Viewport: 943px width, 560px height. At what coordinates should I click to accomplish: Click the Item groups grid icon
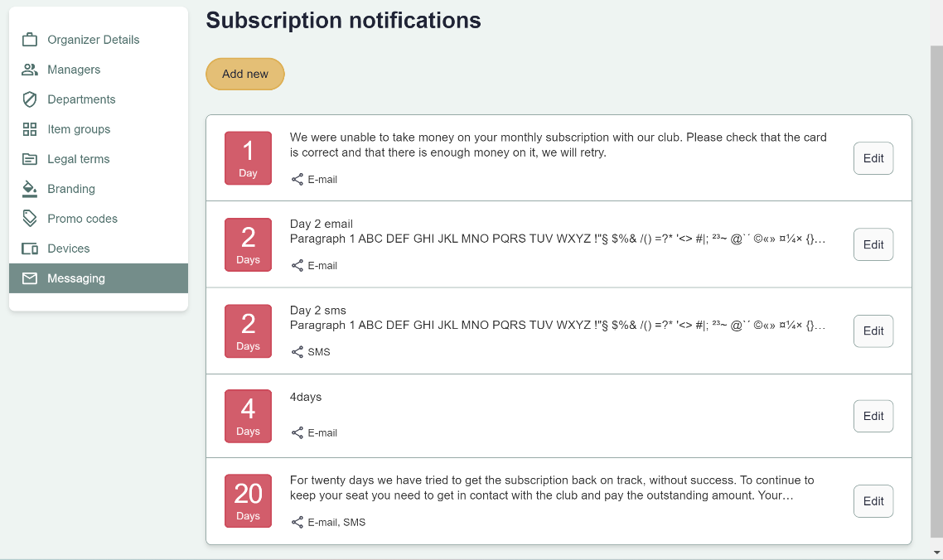(x=30, y=129)
